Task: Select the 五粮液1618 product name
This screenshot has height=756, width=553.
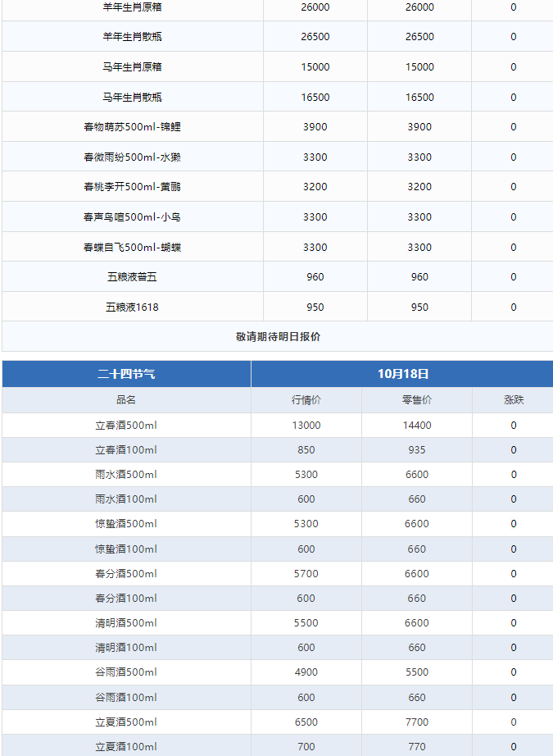Action: pyautogui.click(x=132, y=307)
